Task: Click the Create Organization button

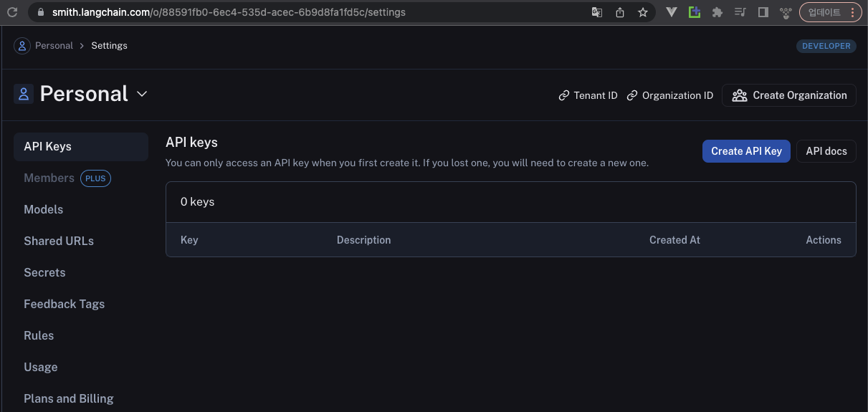Action: (x=789, y=95)
